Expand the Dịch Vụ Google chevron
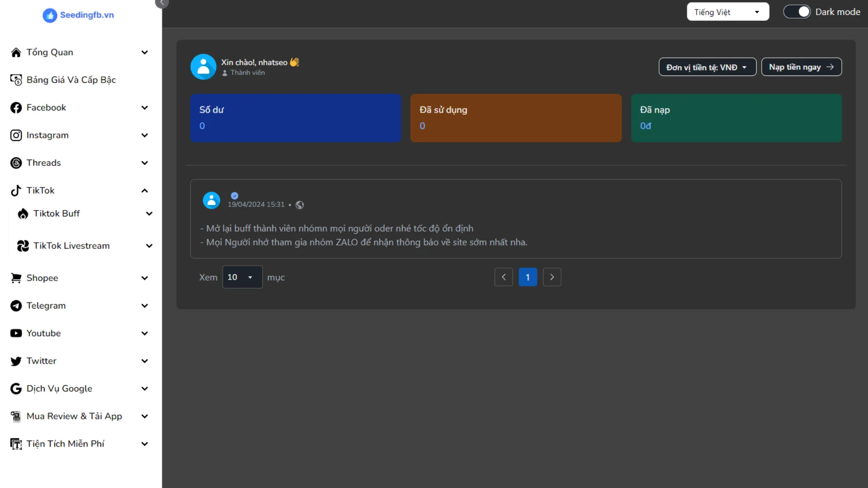Image resolution: width=868 pixels, height=488 pixels. (145, 389)
